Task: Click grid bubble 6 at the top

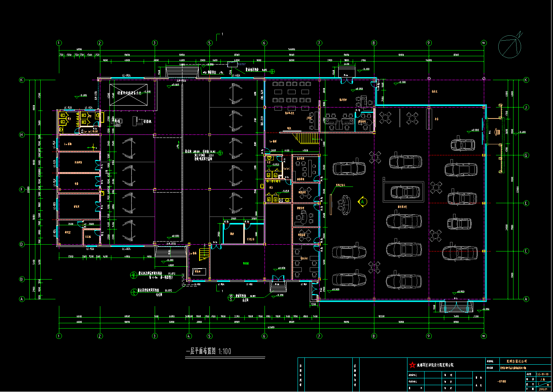Action: pos(264,43)
